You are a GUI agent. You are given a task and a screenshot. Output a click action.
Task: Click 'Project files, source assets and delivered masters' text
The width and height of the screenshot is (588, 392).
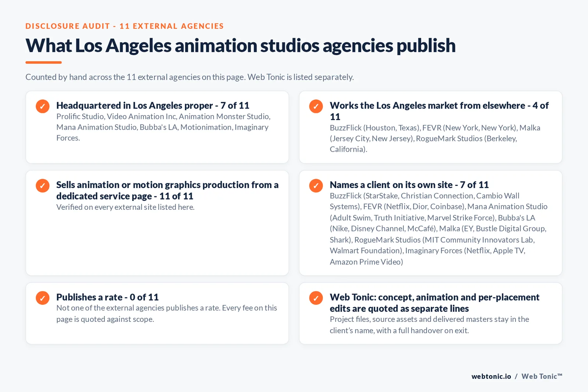pos(429,325)
